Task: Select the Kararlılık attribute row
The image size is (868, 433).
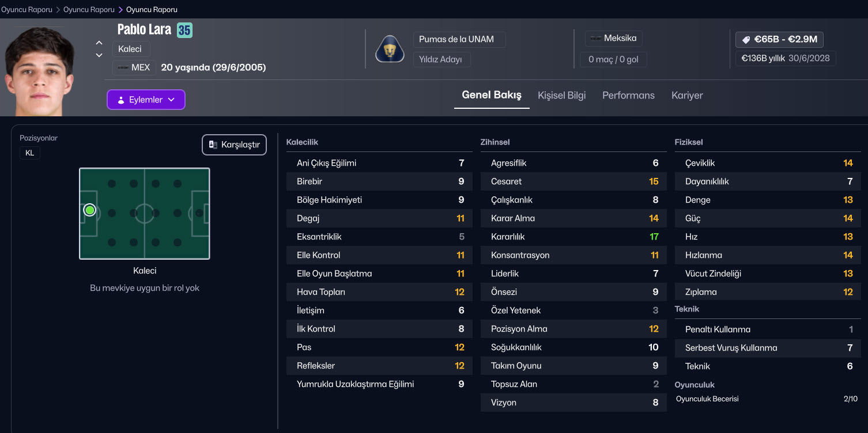Action: tap(573, 237)
